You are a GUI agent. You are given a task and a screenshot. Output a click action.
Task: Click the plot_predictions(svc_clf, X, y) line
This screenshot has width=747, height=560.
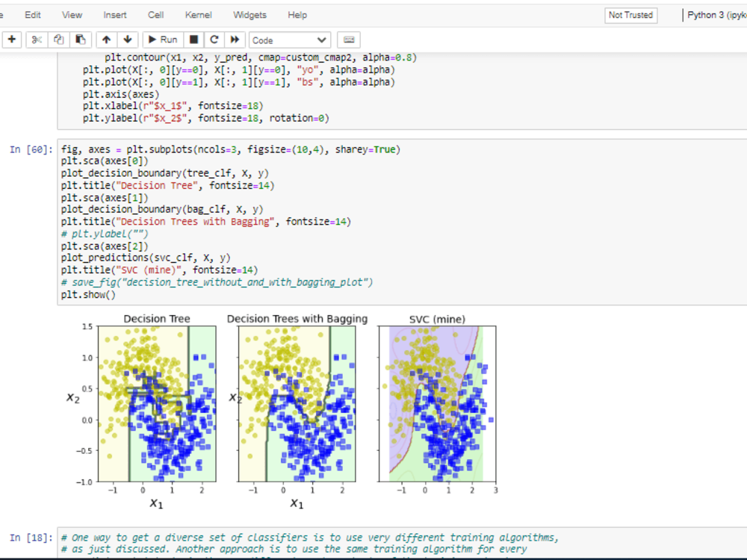tap(146, 258)
